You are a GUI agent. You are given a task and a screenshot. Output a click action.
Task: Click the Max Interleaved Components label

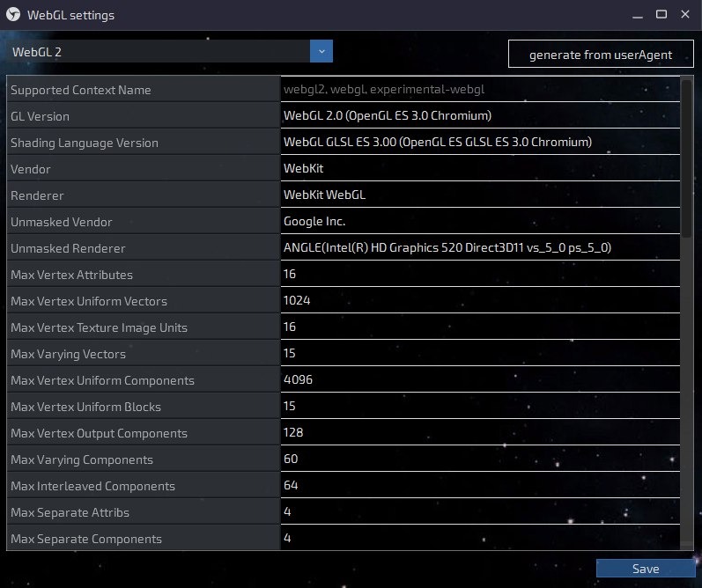coord(92,486)
